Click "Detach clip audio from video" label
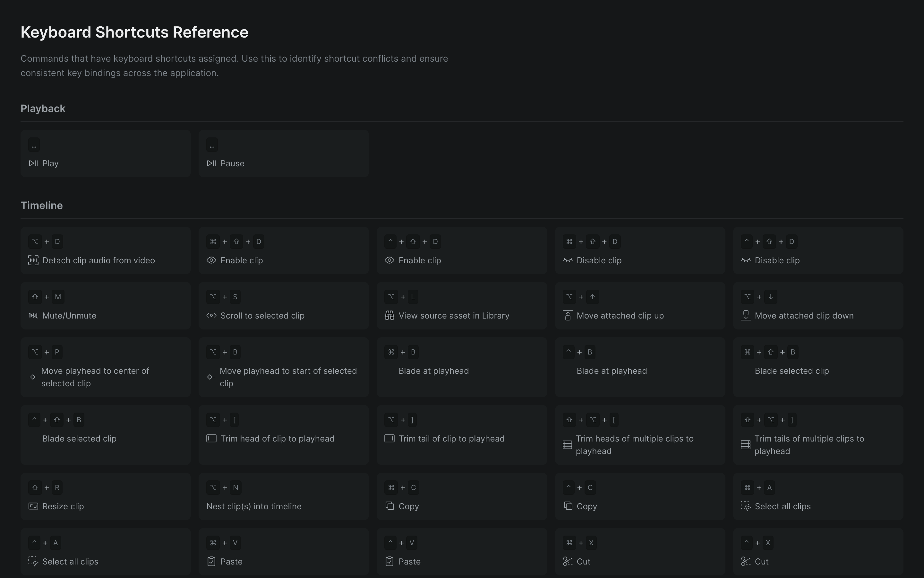The image size is (924, 578). pos(98,260)
